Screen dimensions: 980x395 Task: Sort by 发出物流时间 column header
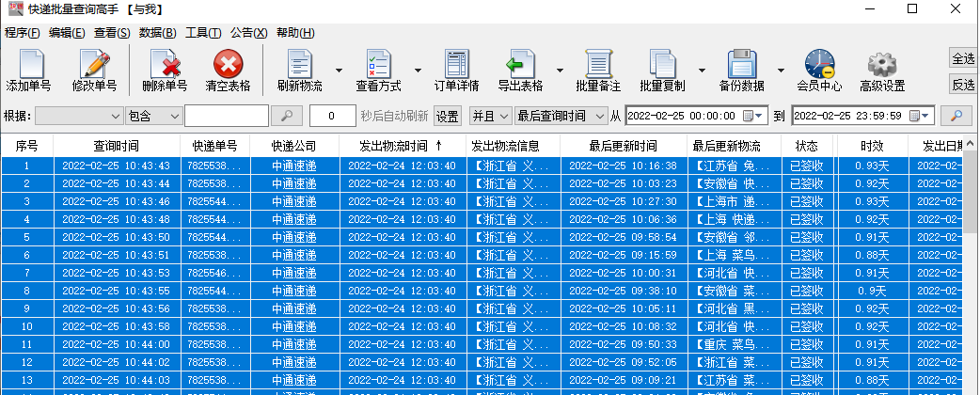point(403,147)
